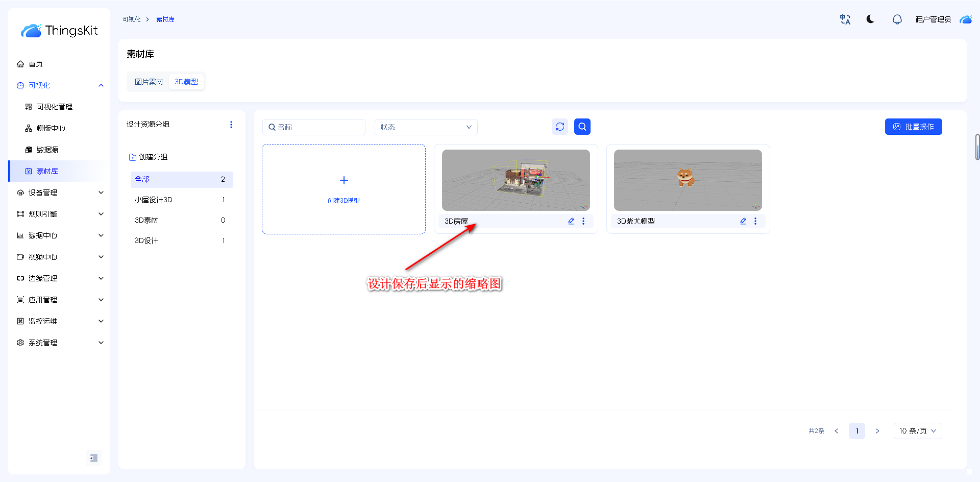Open the 3D柴犬模型 thumbnail
The width and height of the screenshot is (980, 482).
688,180
